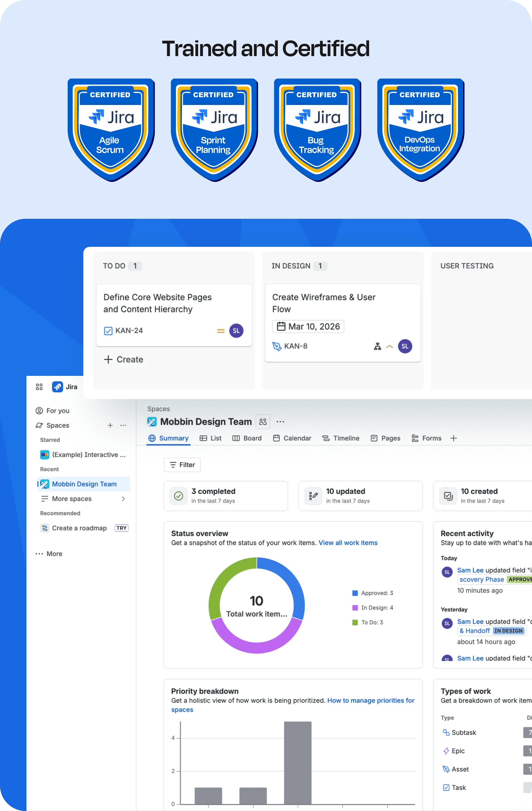Expand the More spaces chevron
The image size is (532, 811).
pyautogui.click(x=123, y=498)
